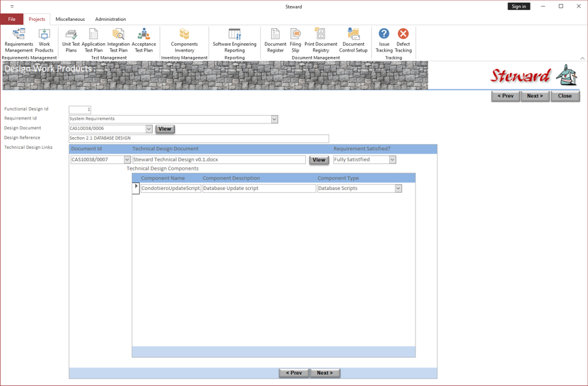Open Print Document Registry
Image resolution: width=588 pixels, height=386 pixels.
[321, 40]
